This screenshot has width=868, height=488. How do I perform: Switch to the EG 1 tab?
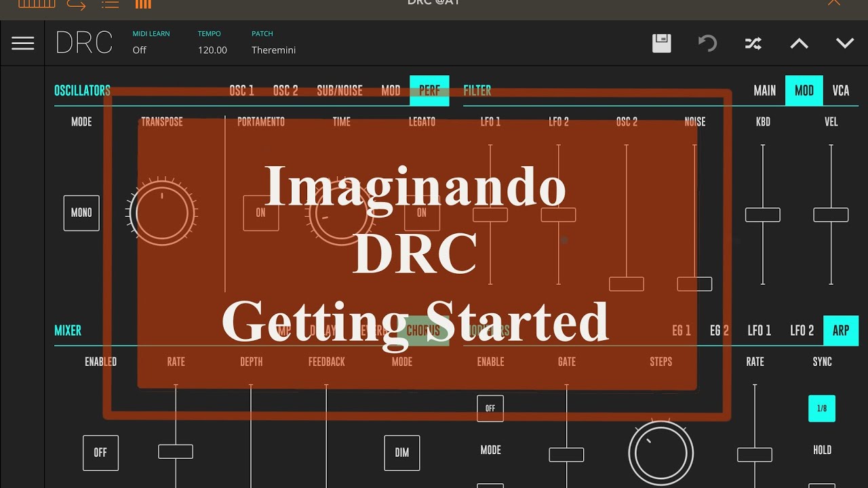click(682, 331)
